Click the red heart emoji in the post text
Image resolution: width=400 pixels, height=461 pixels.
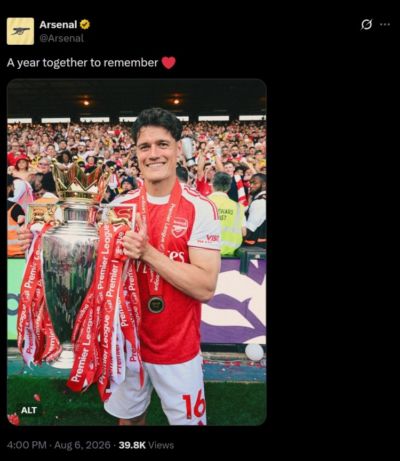pos(169,63)
